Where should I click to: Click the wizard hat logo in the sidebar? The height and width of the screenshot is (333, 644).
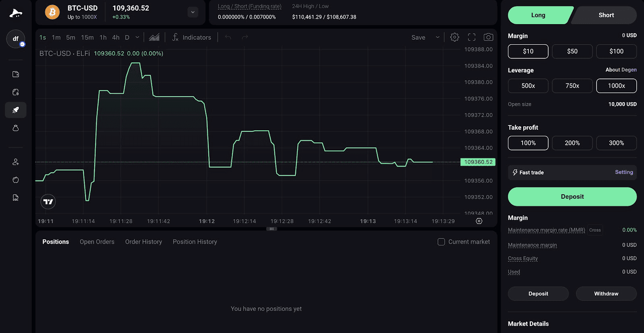(x=16, y=13)
